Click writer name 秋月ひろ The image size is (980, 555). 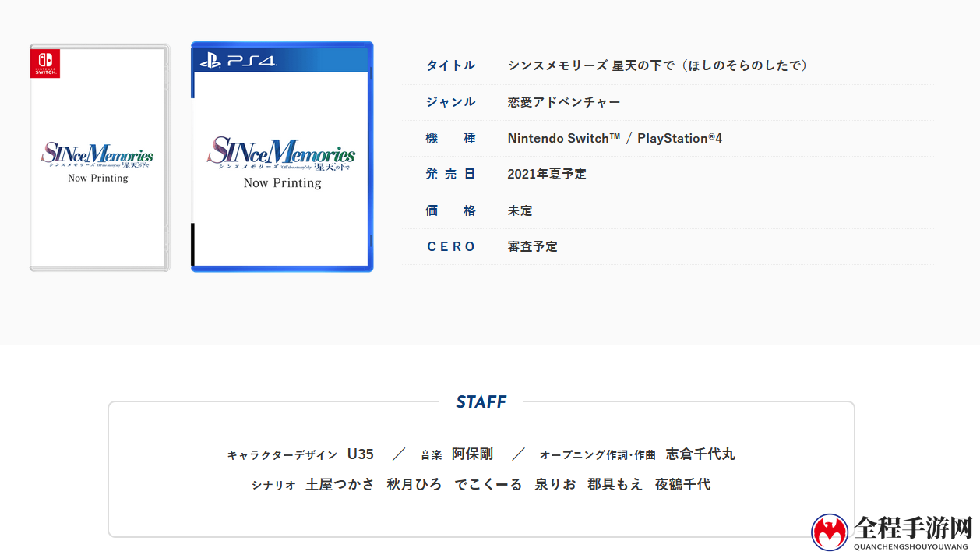pyautogui.click(x=414, y=484)
